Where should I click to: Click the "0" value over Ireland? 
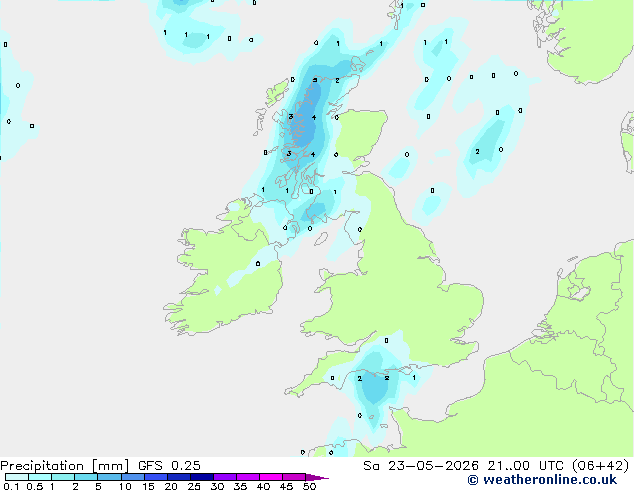(258, 264)
